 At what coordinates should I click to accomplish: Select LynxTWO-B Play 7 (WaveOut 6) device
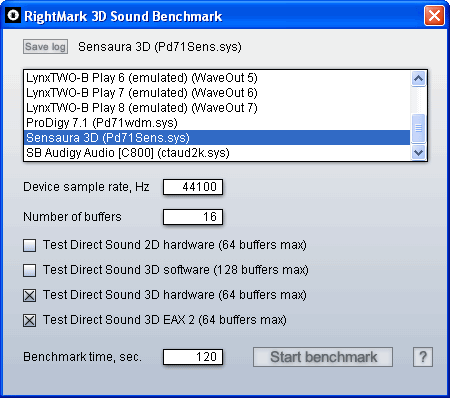[x=217, y=93]
